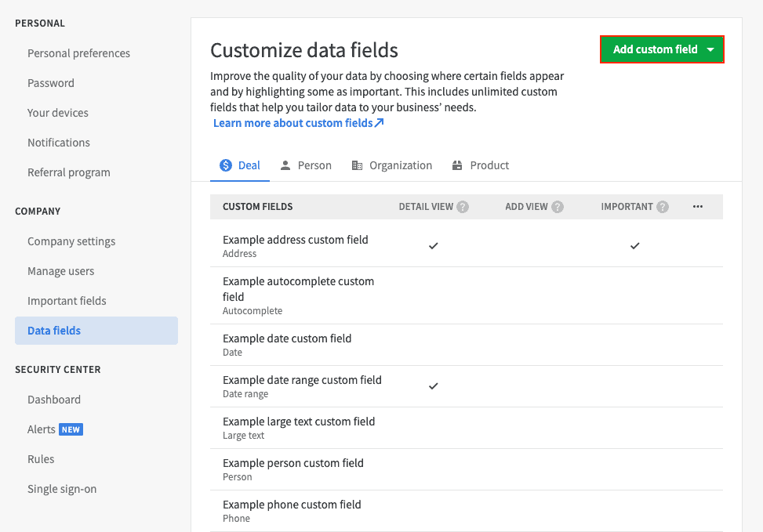The image size is (763, 532).
Task: Select Example large text custom field row
Action: [466, 428]
